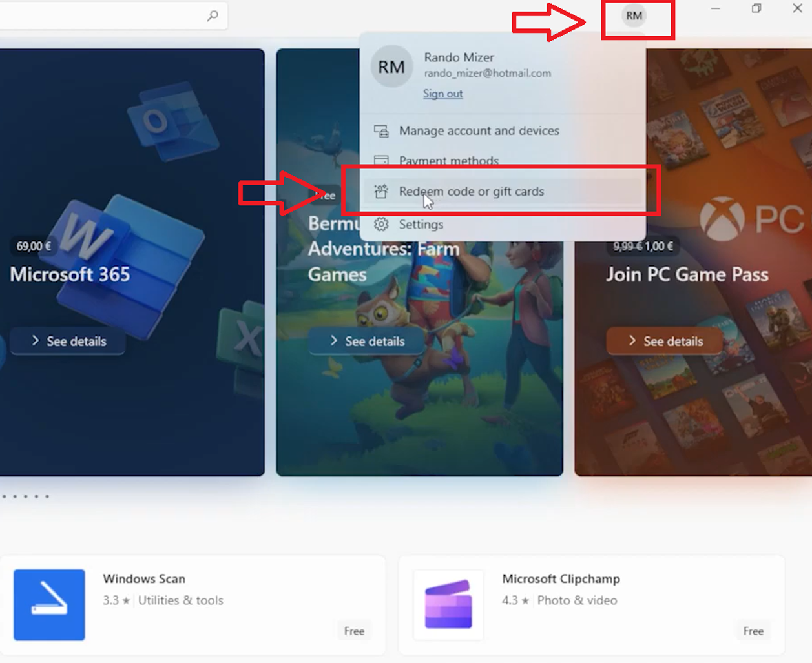
Task: Click the Settings gear icon
Action: point(381,224)
